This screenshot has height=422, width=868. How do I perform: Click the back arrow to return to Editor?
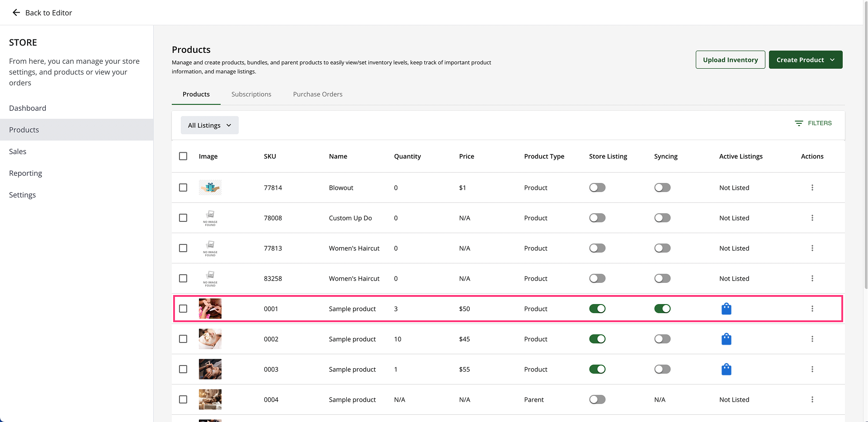point(16,13)
